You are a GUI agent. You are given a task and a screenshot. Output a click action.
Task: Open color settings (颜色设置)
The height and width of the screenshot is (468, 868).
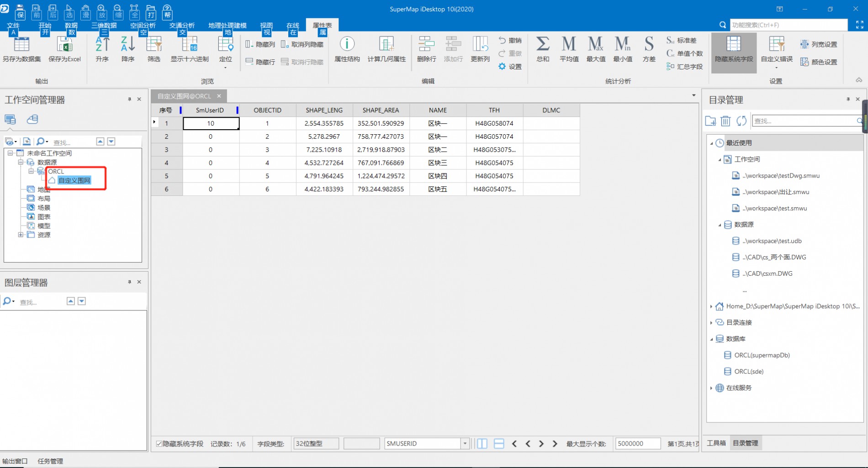[819, 62]
